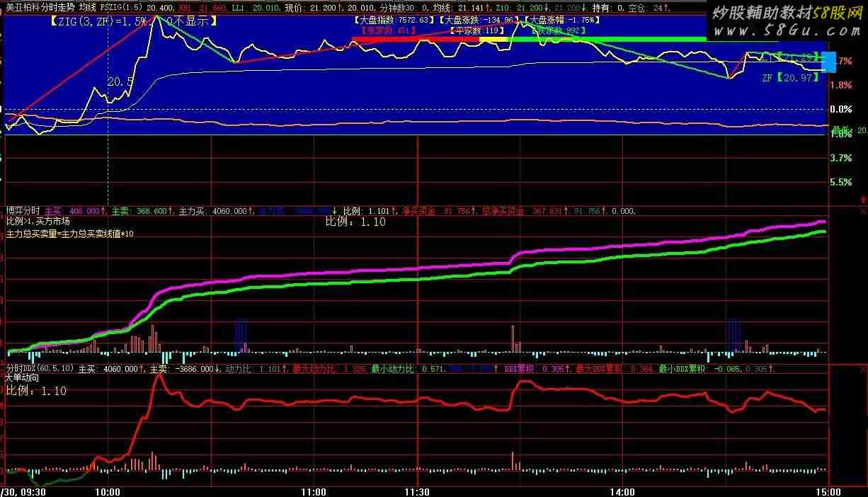Click the light blue current price marker
The width and height of the screenshot is (868, 497).
point(828,62)
